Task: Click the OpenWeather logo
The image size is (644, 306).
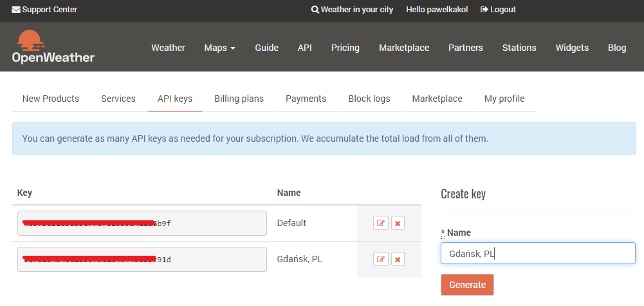Action: [53, 47]
